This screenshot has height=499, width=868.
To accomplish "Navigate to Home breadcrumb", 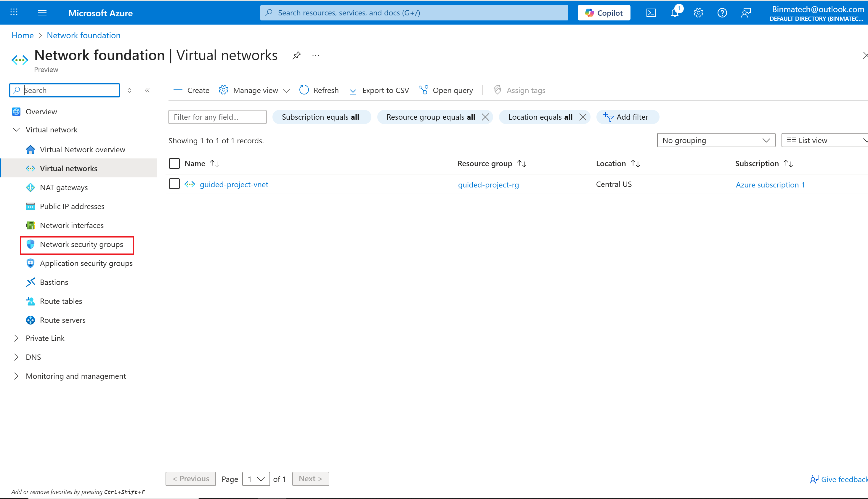I will 22,35.
